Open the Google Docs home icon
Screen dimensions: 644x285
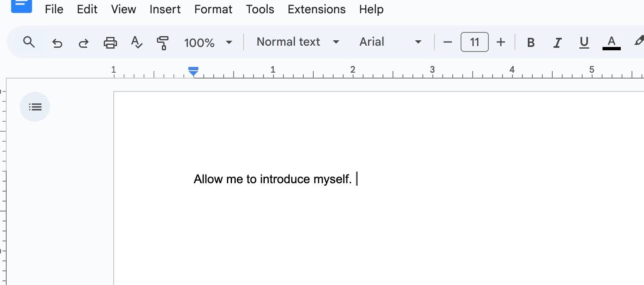pyautogui.click(x=22, y=5)
